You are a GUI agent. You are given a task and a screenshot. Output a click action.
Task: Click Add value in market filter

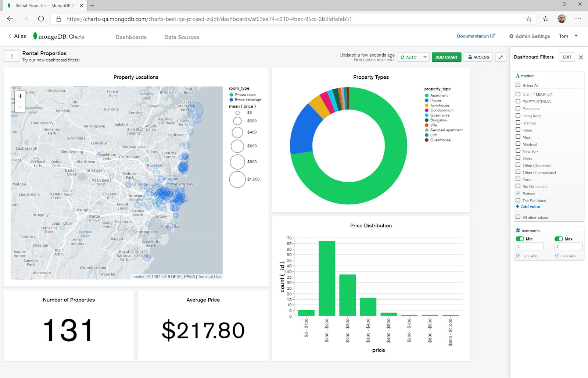click(528, 207)
